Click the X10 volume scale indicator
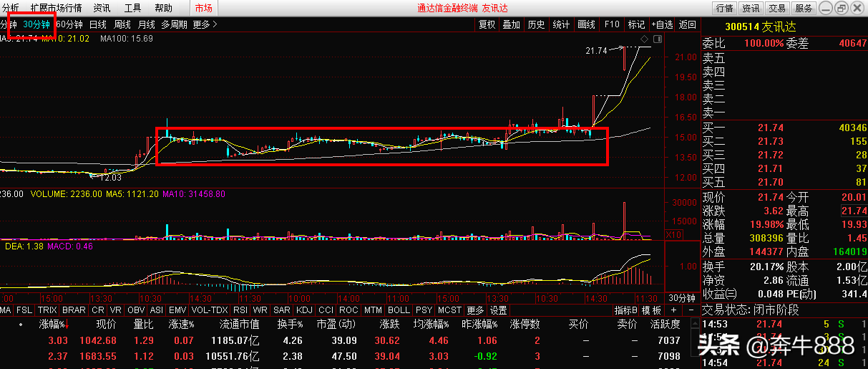The image size is (868, 369). point(673,234)
